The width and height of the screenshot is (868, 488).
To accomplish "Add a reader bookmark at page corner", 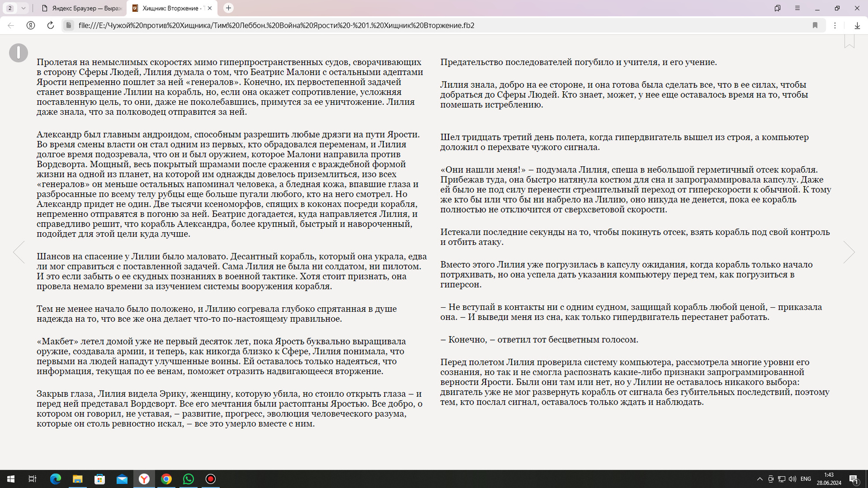I will [849, 41].
